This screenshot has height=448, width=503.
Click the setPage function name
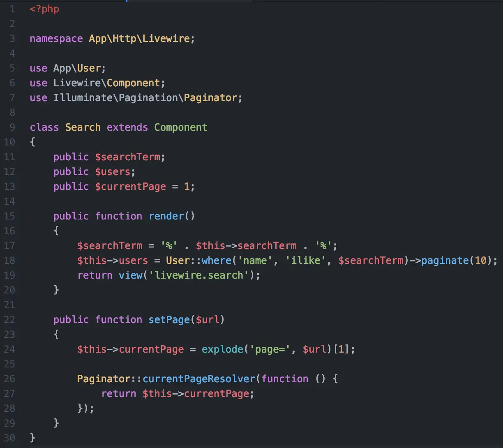[169, 320]
